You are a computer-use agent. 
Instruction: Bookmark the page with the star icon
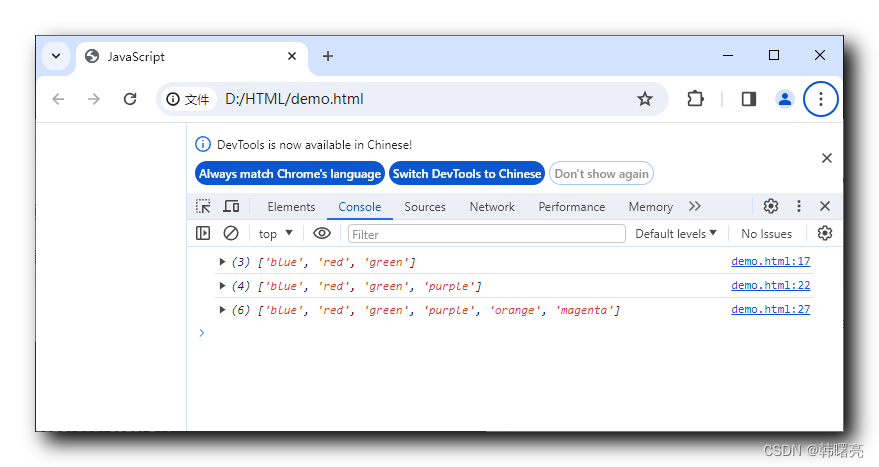tap(645, 99)
